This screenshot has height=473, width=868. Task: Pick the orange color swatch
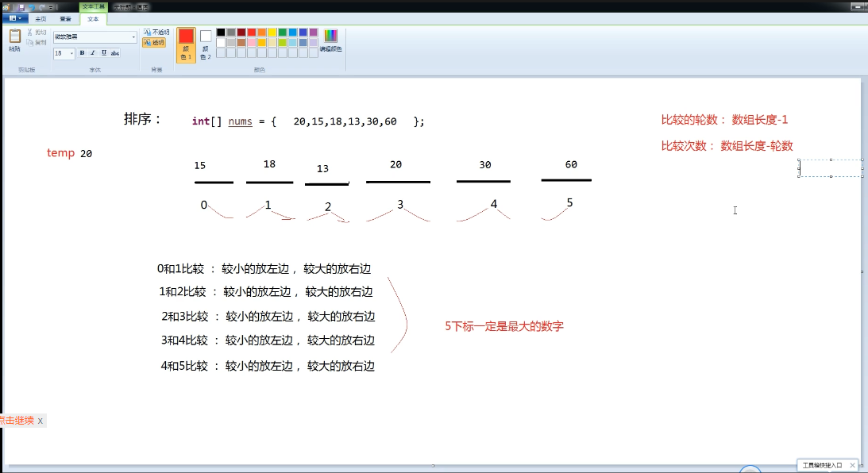click(x=262, y=32)
